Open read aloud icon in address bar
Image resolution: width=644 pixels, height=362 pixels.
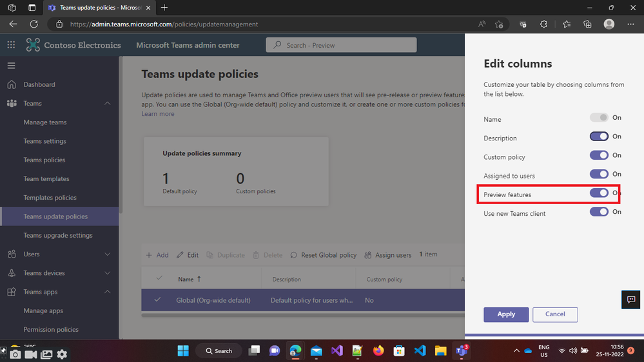click(482, 24)
